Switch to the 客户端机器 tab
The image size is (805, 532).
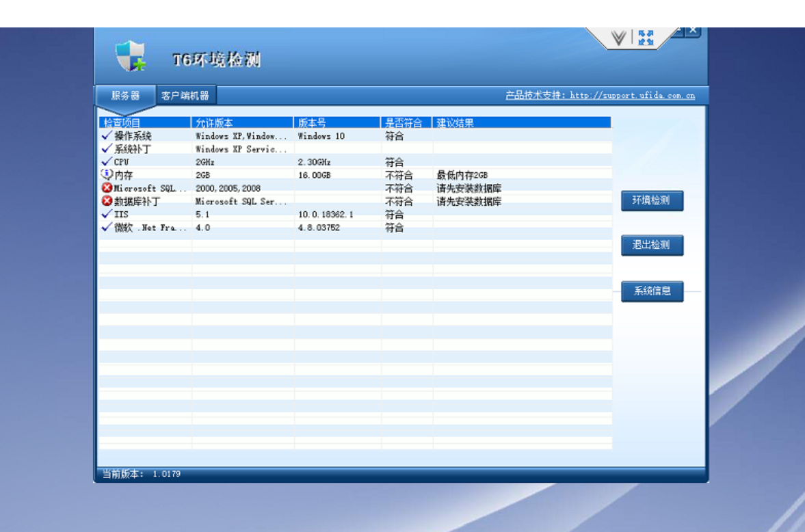pos(185,96)
